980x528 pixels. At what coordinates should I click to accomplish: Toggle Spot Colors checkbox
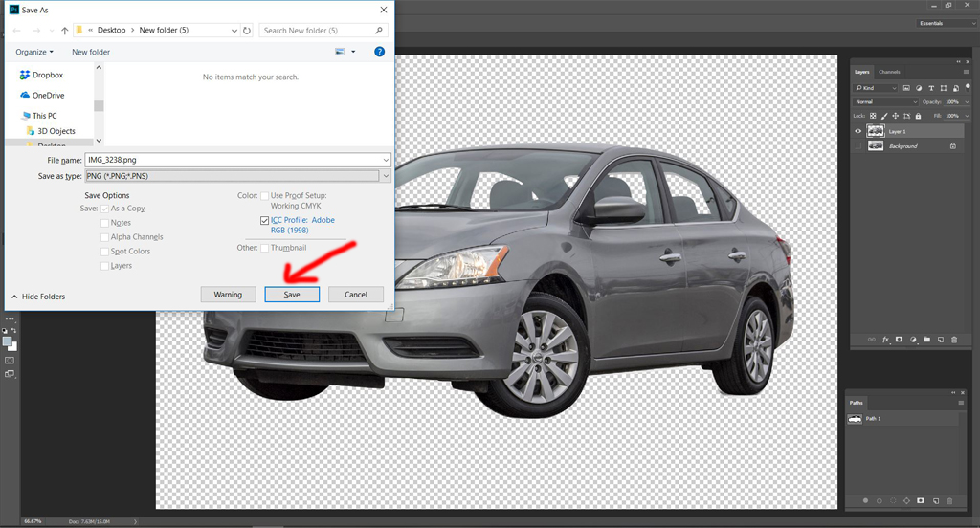point(105,252)
